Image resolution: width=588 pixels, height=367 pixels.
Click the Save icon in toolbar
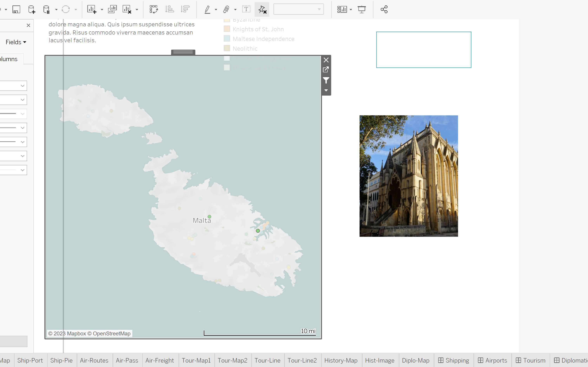pos(16,9)
